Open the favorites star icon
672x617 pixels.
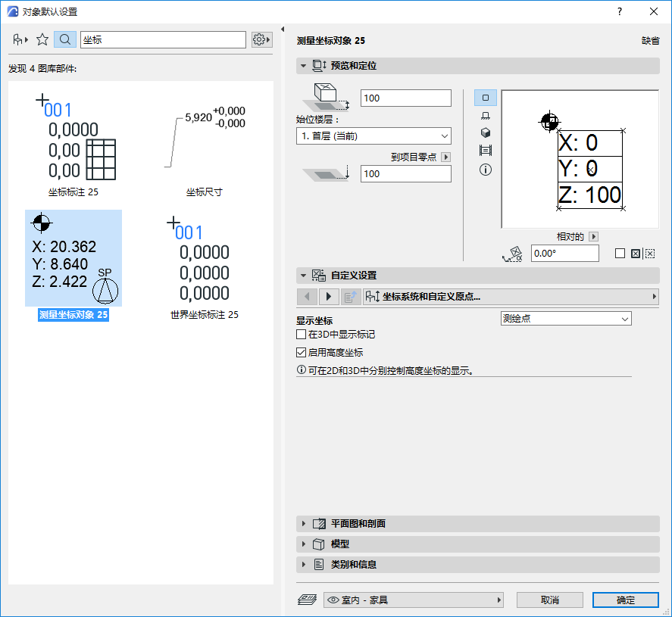click(x=43, y=39)
